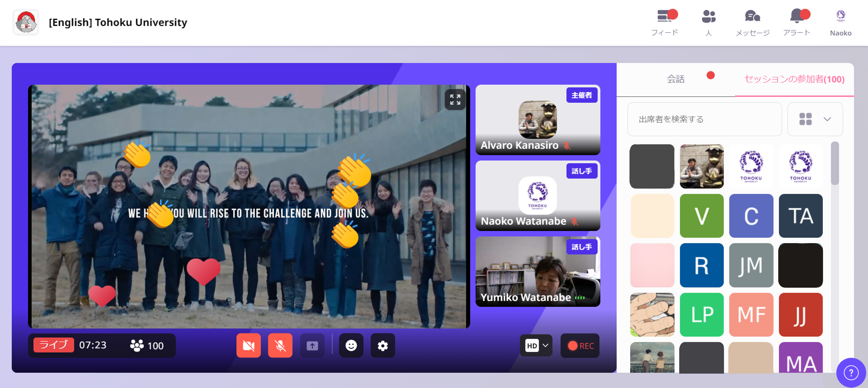Screen dimensions: 868x388
Task: Click the 100 attendee count icon
Action: 137,345
